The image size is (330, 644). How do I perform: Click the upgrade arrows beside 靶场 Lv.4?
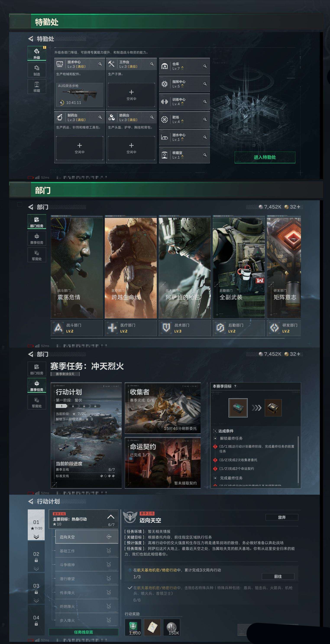pos(182,121)
